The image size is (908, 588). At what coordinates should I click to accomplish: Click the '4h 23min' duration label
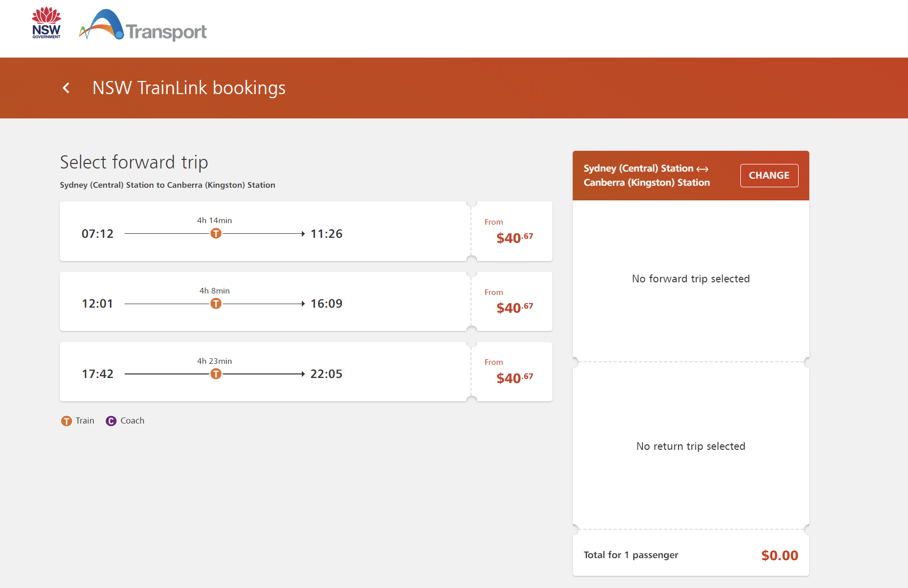click(215, 361)
